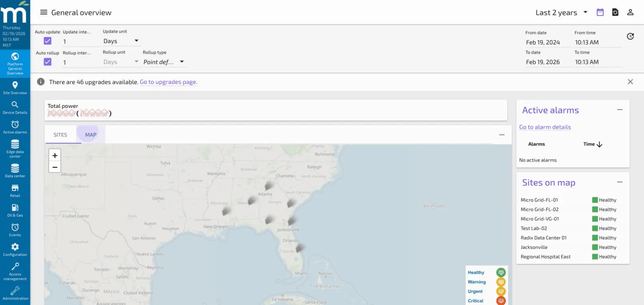Collapse the Sites on map panel
This screenshot has width=644, height=305.
[x=620, y=182]
